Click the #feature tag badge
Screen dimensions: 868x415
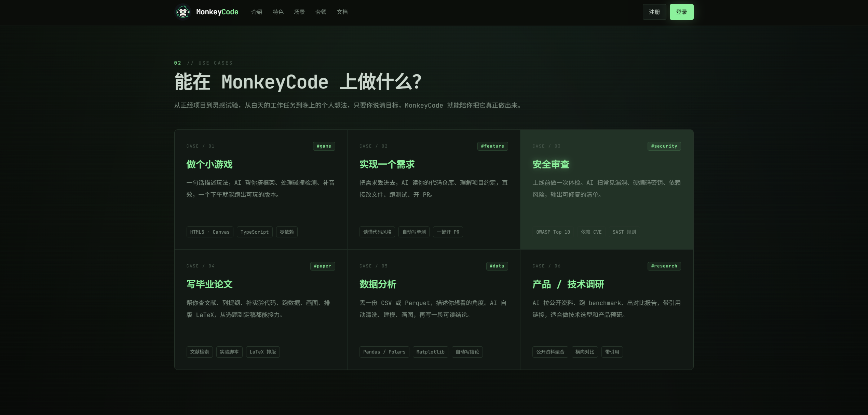point(492,146)
